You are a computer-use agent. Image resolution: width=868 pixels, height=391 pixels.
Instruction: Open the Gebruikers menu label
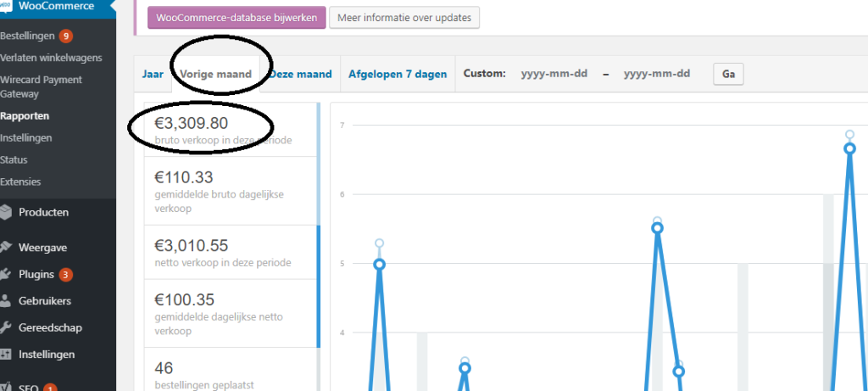45,301
